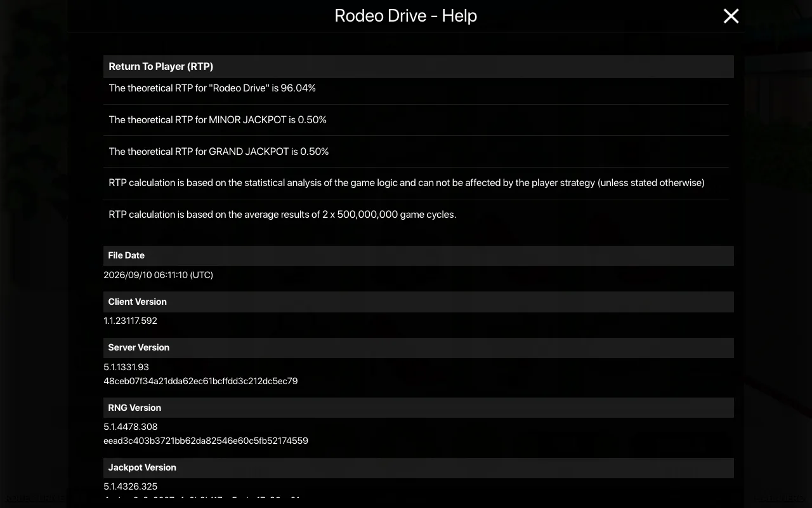
Task: Click the 'Rodeo Drive - Help' title
Action: pos(406,16)
